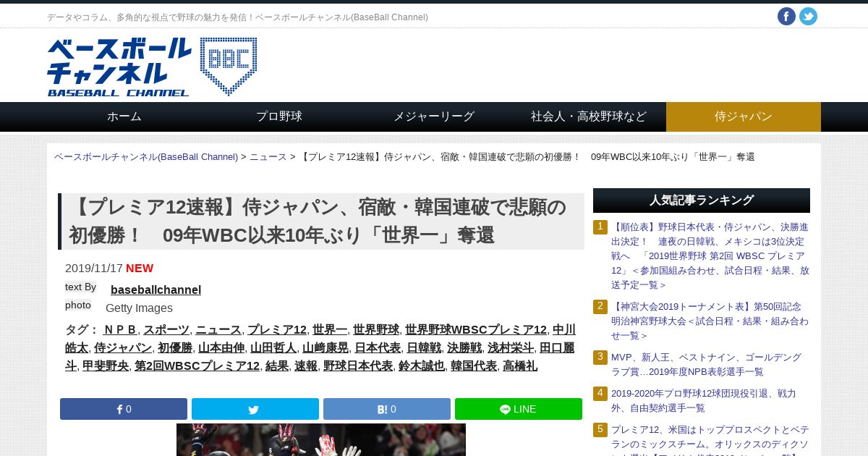
Task: Open the 社会人・高校野球など menu tab
Action: (x=589, y=117)
